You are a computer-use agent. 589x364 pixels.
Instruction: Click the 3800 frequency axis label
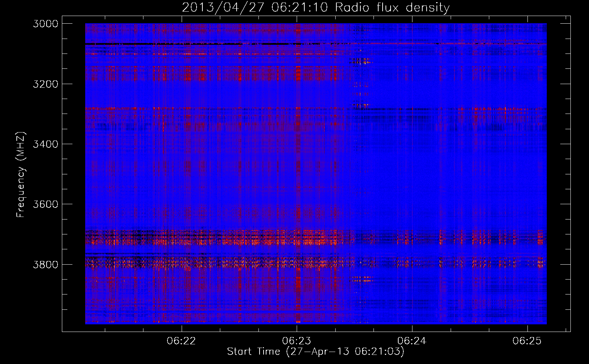46,264
